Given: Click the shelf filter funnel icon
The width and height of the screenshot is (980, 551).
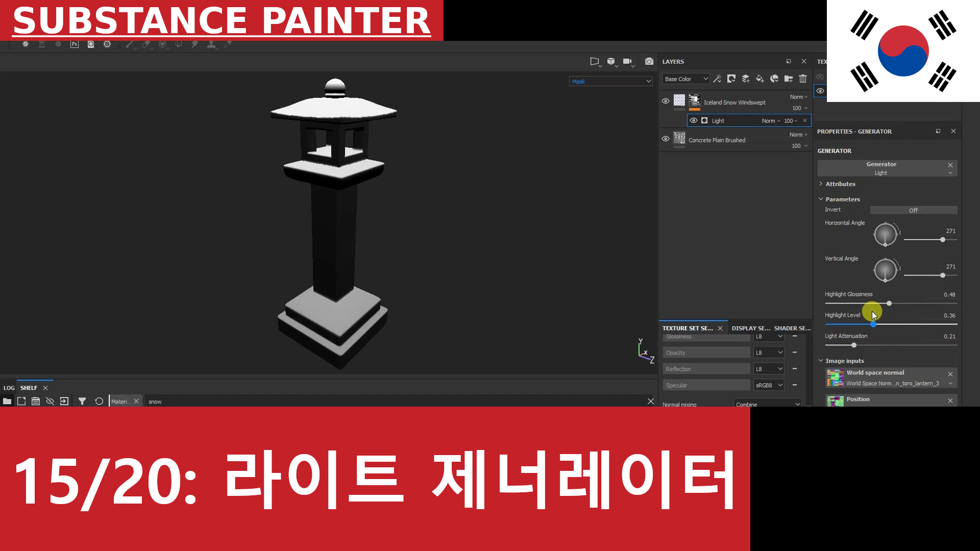Looking at the screenshot, I should pos(82,402).
